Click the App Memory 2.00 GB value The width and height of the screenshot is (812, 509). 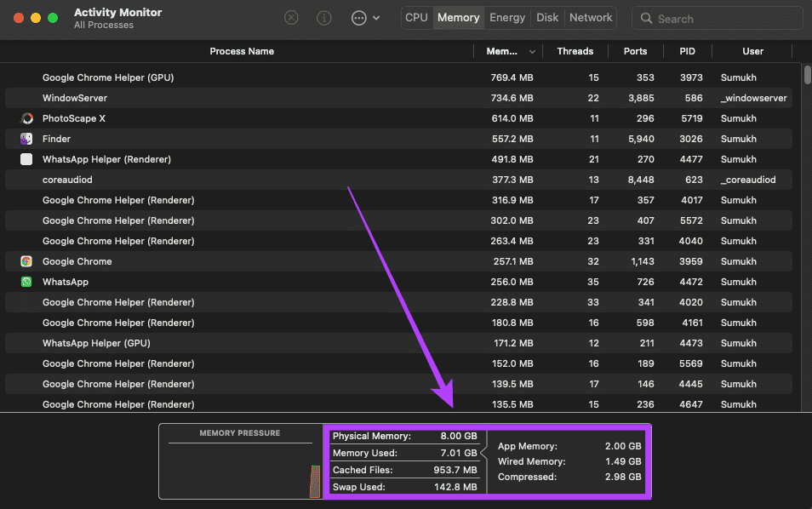coord(623,446)
